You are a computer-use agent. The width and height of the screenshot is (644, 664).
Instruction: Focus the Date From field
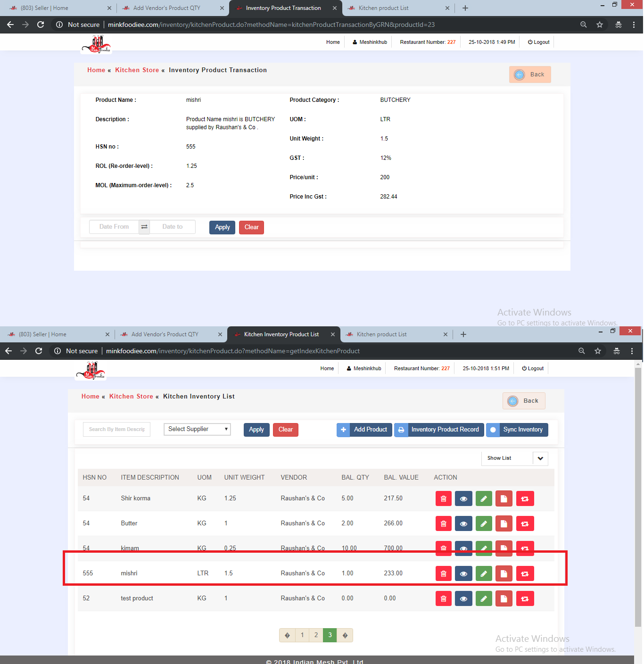114,227
